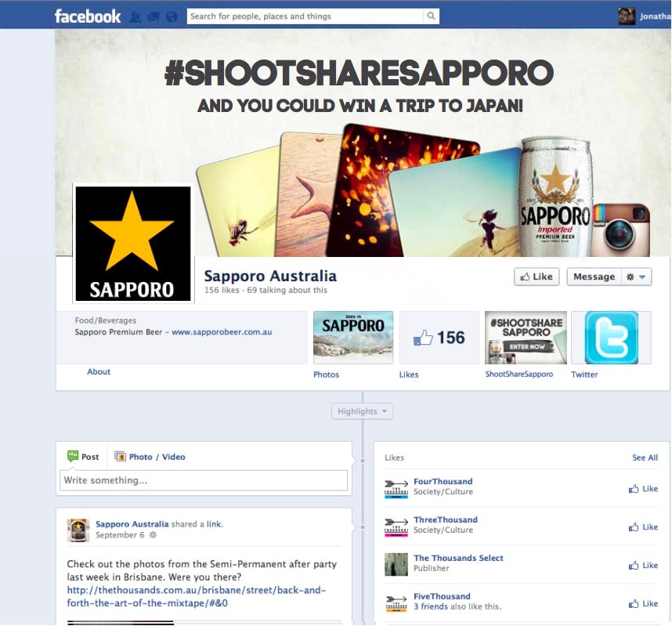Open the FiveThousand page link
The height and width of the screenshot is (626, 672).
point(442,596)
